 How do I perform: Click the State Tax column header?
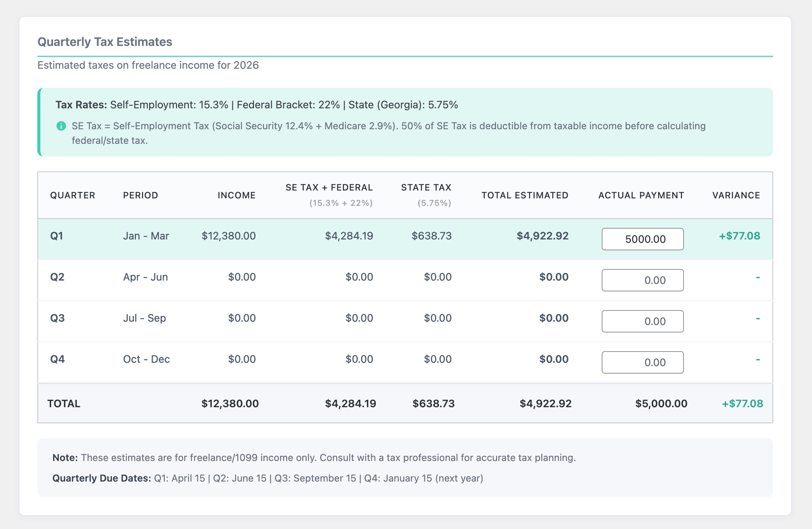pyautogui.click(x=426, y=188)
